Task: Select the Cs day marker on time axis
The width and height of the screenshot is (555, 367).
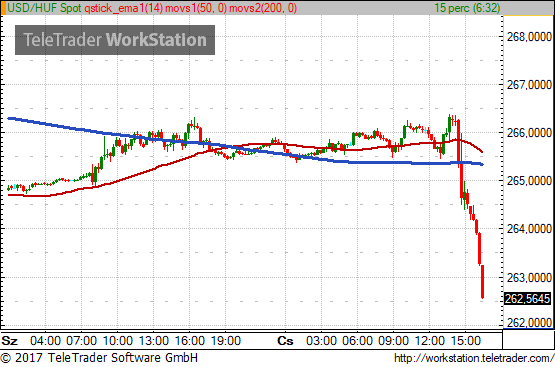Action: point(285,341)
